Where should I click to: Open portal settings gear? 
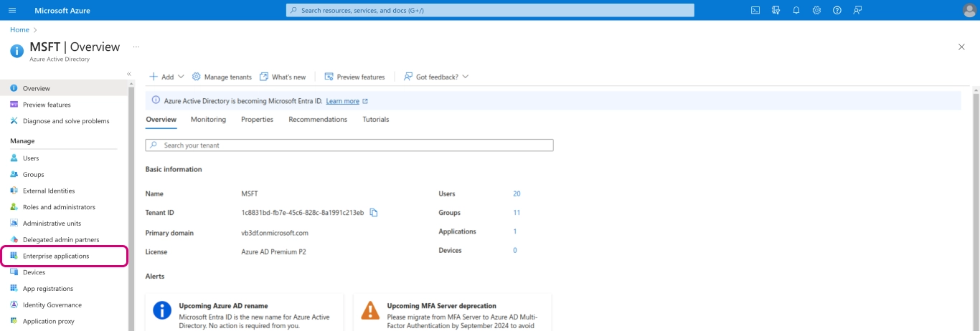816,10
